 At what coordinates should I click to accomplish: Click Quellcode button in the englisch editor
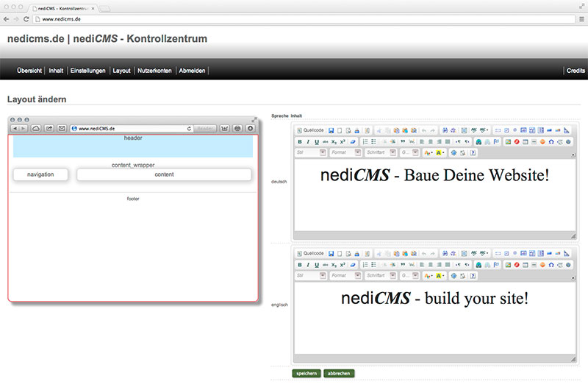[x=310, y=254]
